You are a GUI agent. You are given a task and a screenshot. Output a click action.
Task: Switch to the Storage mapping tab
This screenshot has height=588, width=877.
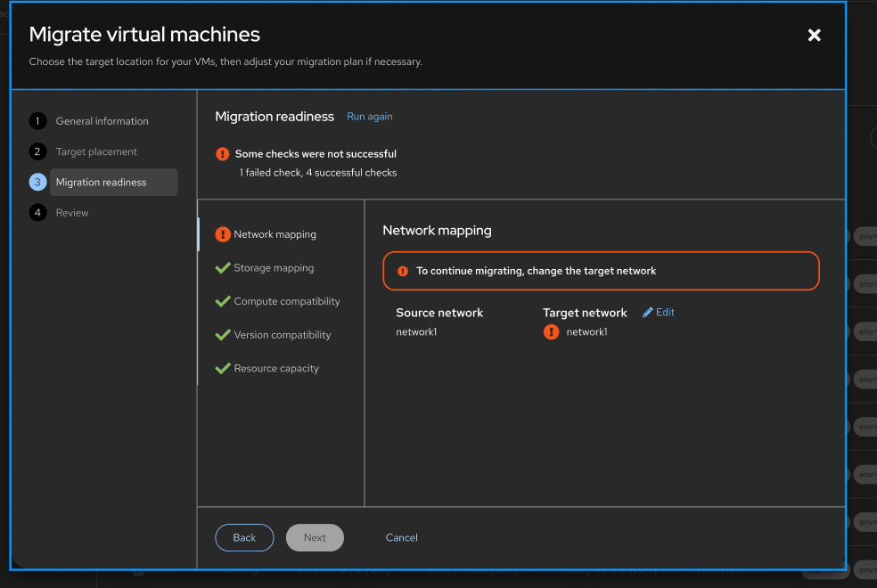(274, 268)
